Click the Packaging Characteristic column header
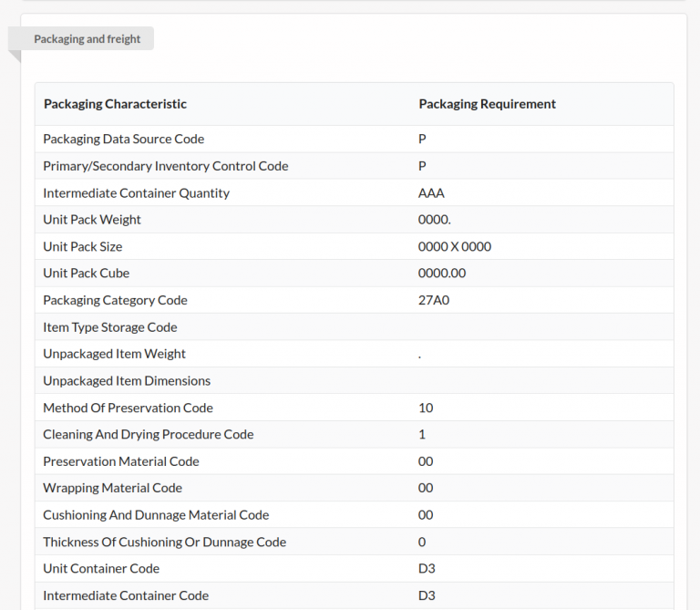The width and height of the screenshot is (700, 610). tap(115, 104)
